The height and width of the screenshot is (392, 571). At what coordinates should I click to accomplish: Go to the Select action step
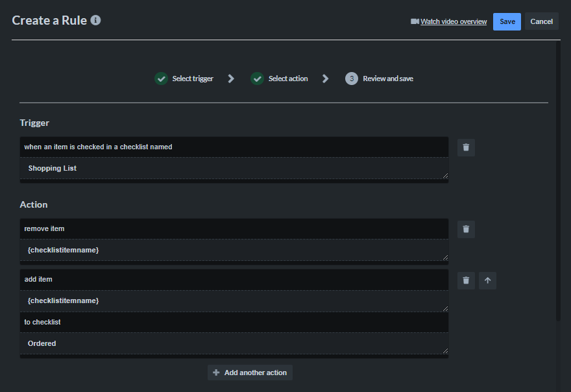tap(288, 79)
